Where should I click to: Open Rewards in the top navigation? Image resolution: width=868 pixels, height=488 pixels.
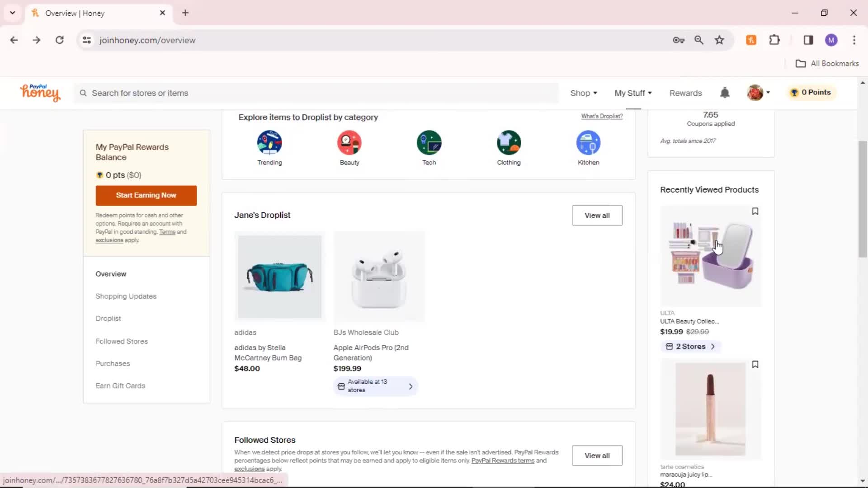coord(685,93)
